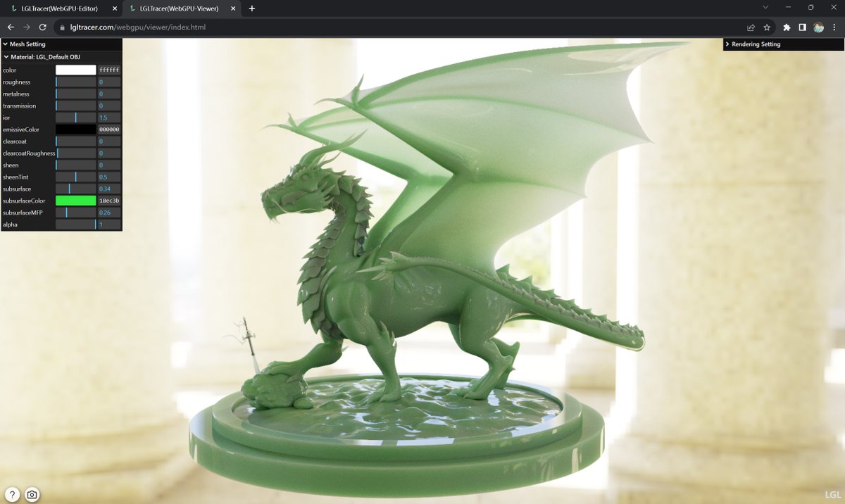Click the help question mark icon

(12, 495)
